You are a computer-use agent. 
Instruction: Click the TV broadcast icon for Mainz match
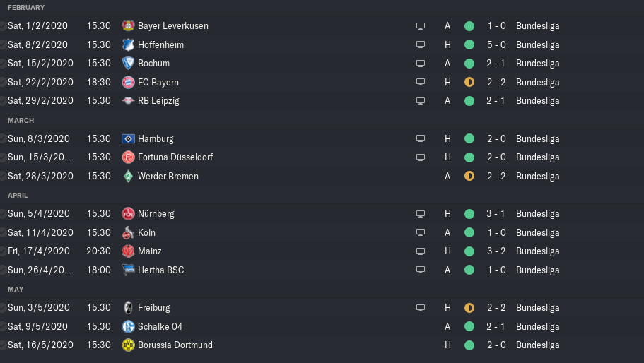coord(421,251)
